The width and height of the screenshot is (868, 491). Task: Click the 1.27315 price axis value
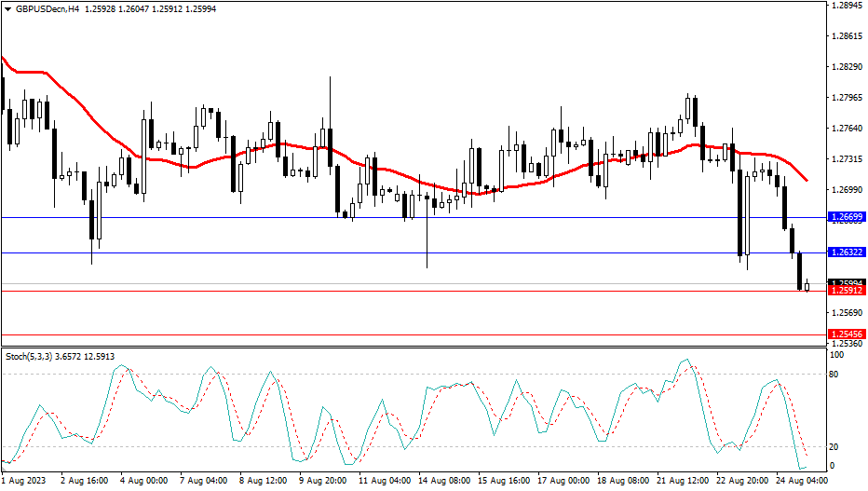847,159
